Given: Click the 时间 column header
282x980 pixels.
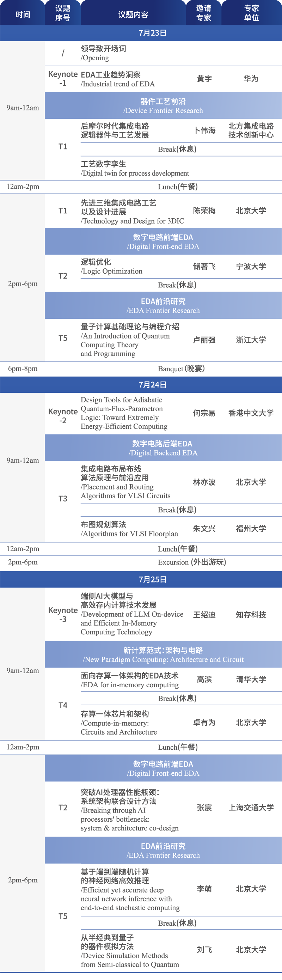Looking at the screenshot, I should click(23, 14).
